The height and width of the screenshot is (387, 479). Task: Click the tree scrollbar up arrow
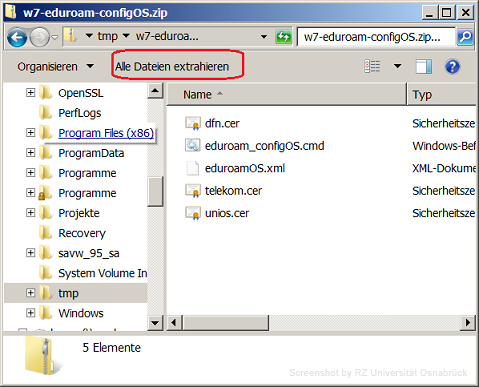tap(155, 91)
